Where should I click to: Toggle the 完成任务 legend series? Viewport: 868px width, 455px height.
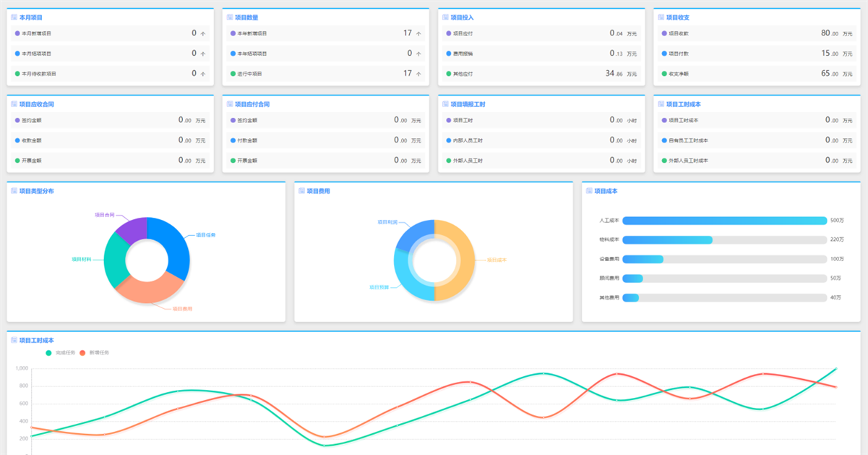(60, 353)
